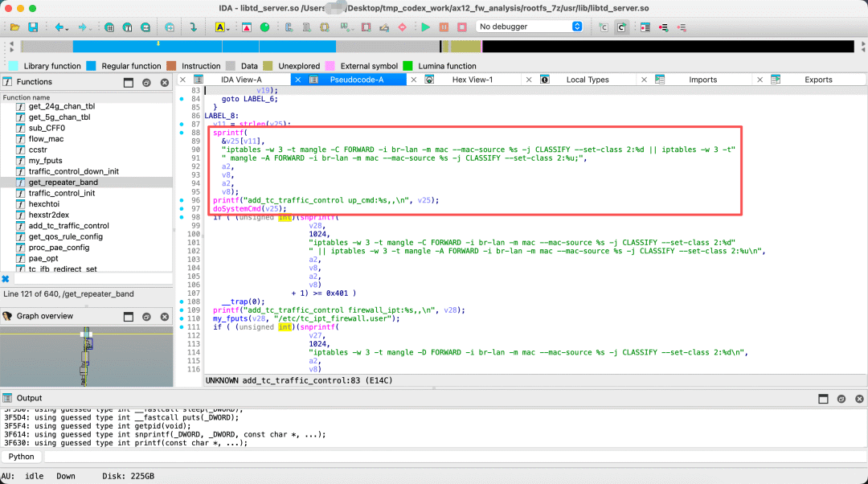The image size is (868, 484).
Task: Select get_24g_chan_tbl in functions list
Action: click(x=61, y=106)
